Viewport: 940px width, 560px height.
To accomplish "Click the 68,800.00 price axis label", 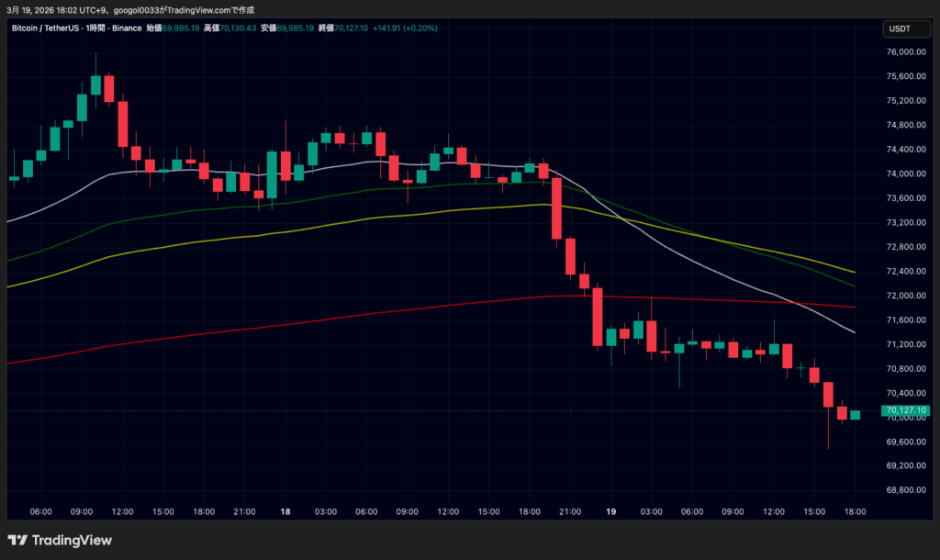I will click(x=905, y=490).
